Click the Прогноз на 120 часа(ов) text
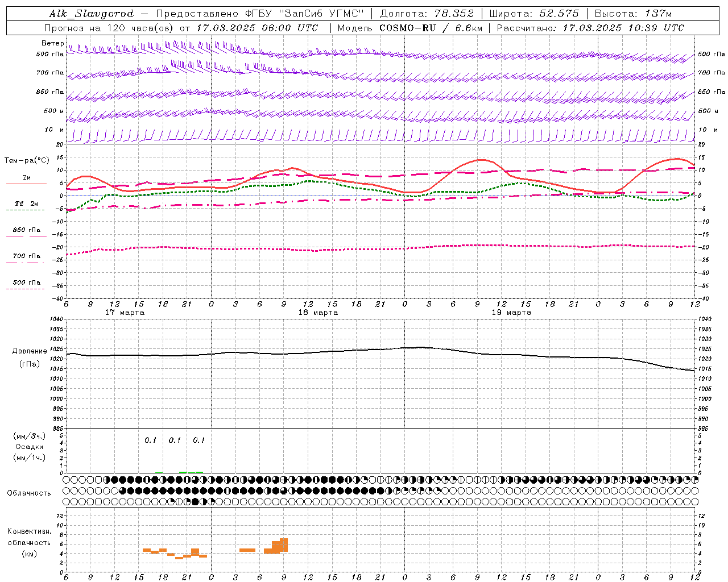 click(x=109, y=28)
